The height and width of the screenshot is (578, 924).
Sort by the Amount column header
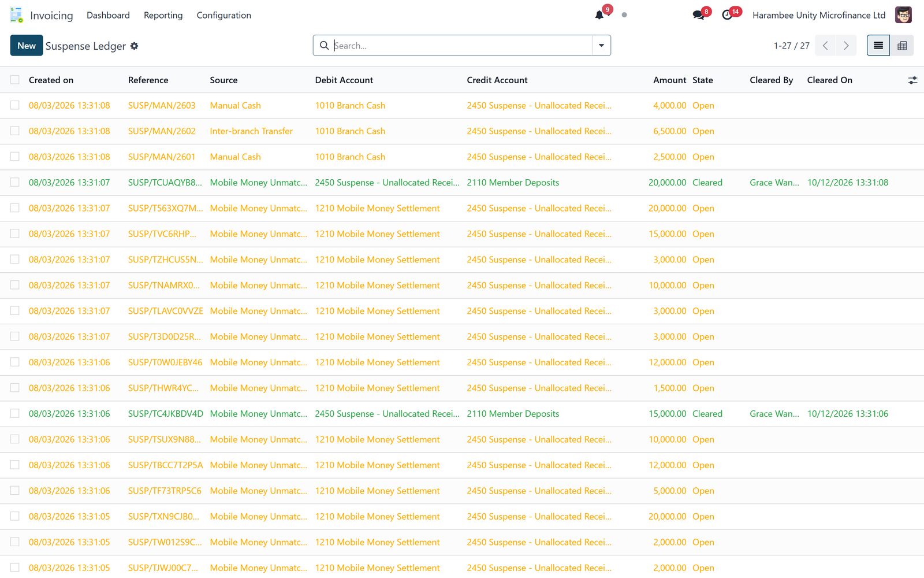click(x=669, y=80)
